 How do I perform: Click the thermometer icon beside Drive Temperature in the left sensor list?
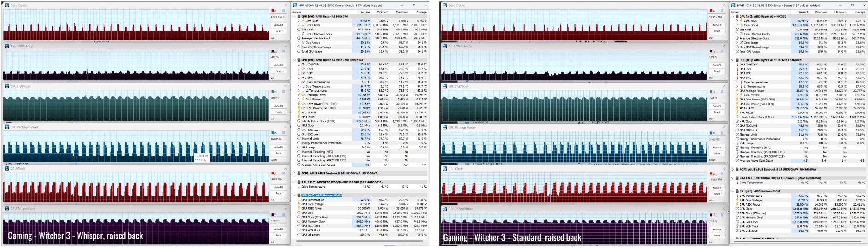tap(299, 187)
